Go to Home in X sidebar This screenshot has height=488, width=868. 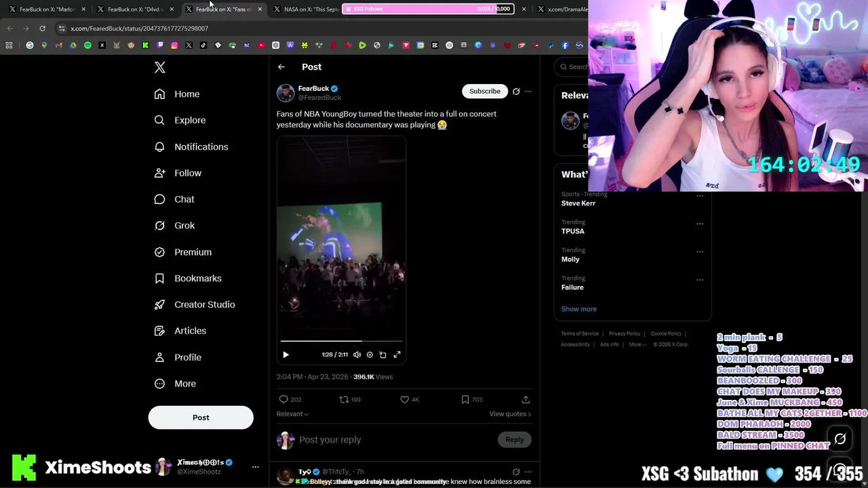[x=177, y=94]
